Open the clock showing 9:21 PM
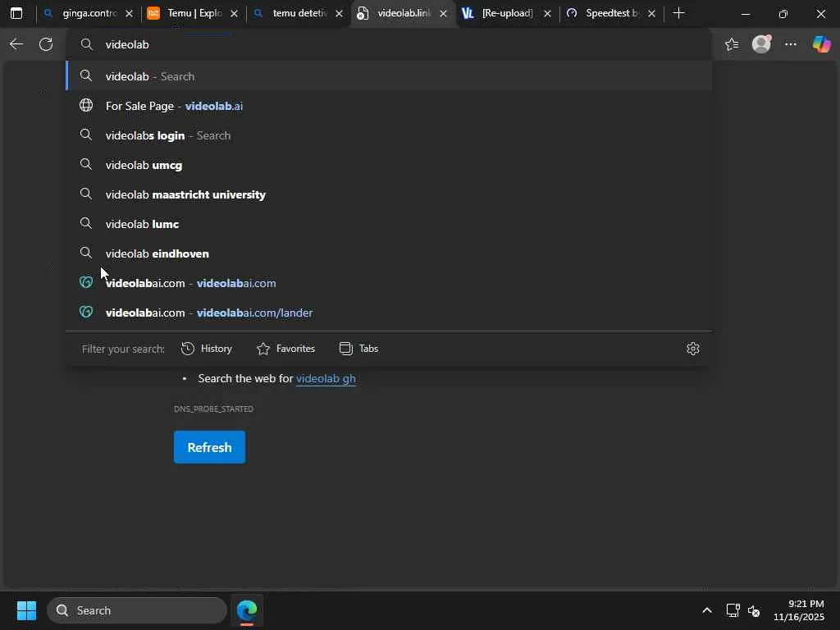The width and height of the screenshot is (840, 630). click(799, 610)
